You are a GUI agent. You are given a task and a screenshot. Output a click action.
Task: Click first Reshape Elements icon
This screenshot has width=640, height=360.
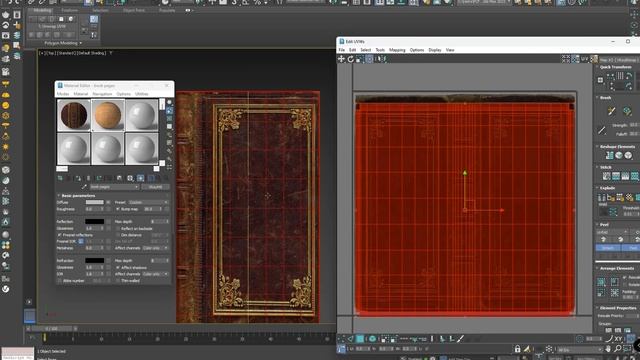point(609,156)
